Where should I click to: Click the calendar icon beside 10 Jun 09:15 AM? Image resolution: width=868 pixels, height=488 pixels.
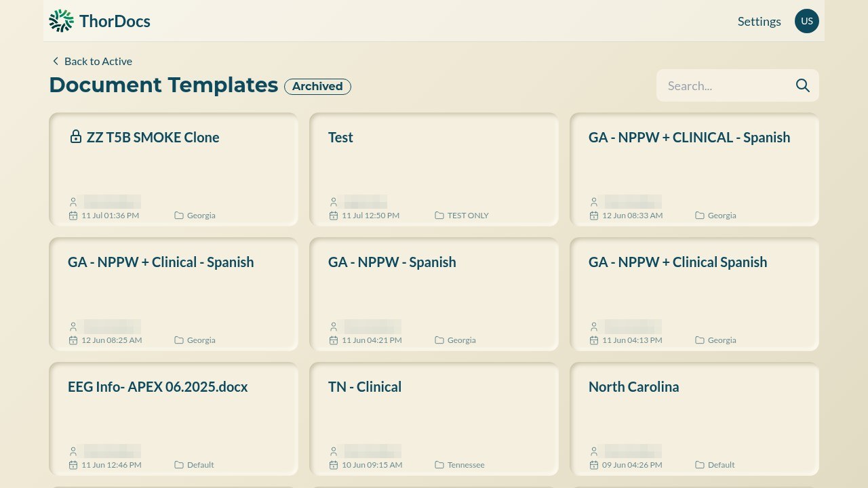click(x=334, y=465)
